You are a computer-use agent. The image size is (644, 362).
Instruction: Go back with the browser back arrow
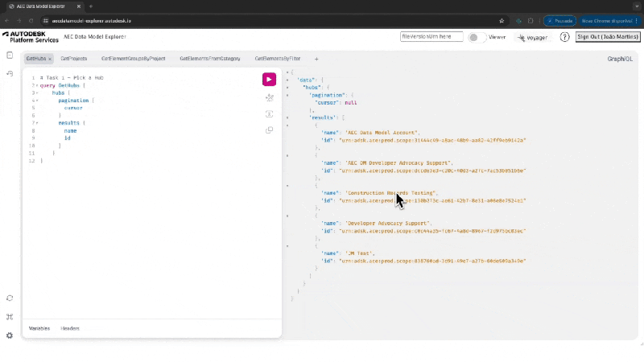click(7, 21)
